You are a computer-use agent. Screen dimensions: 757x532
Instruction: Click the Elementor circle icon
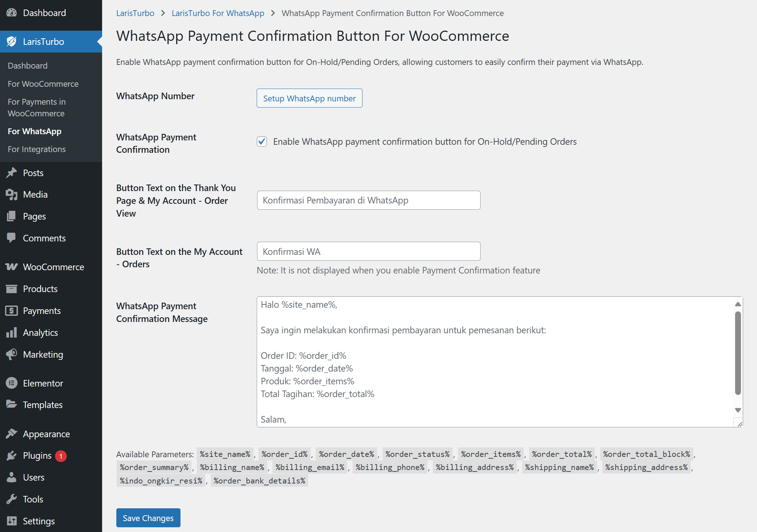coord(12,383)
